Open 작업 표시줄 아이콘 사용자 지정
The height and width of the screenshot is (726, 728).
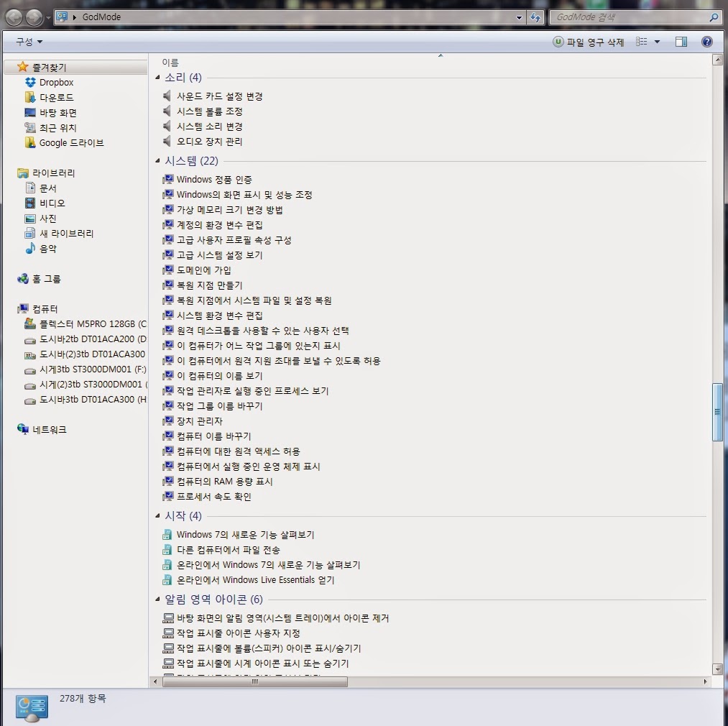tap(238, 633)
